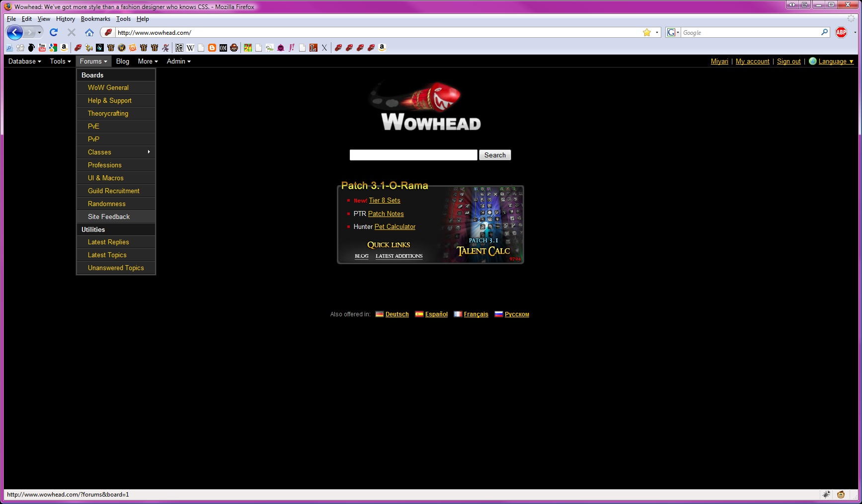Click the Wowhead site icon in address bar
Screen dimensions: 862x504
(x=108, y=32)
